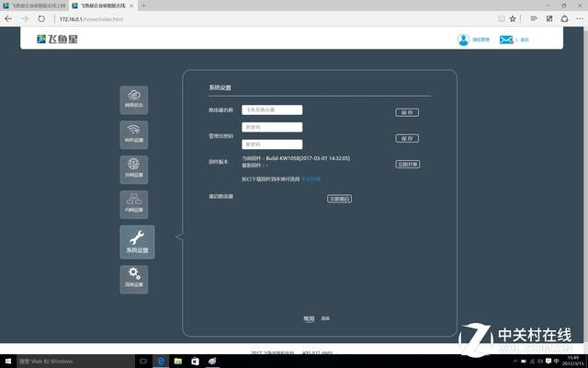The width and height of the screenshot is (588, 368).
Task: Open advanced settings gears icon
Action: pos(134,279)
